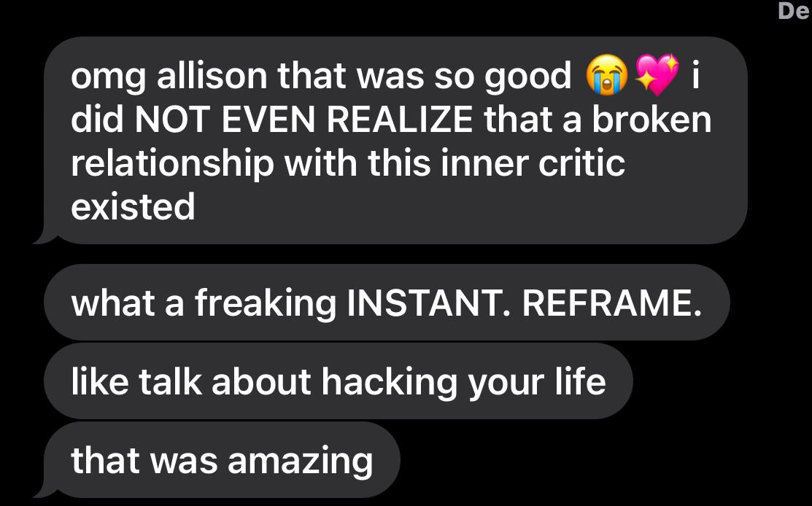
Task: Click the word "freaking" in second bubble
Action: (x=266, y=304)
